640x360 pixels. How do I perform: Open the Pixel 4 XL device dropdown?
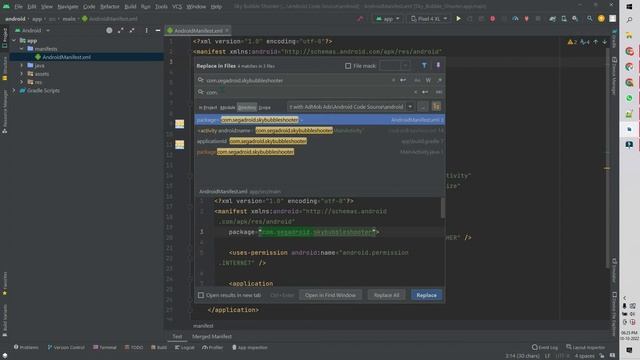click(x=429, y=19)
